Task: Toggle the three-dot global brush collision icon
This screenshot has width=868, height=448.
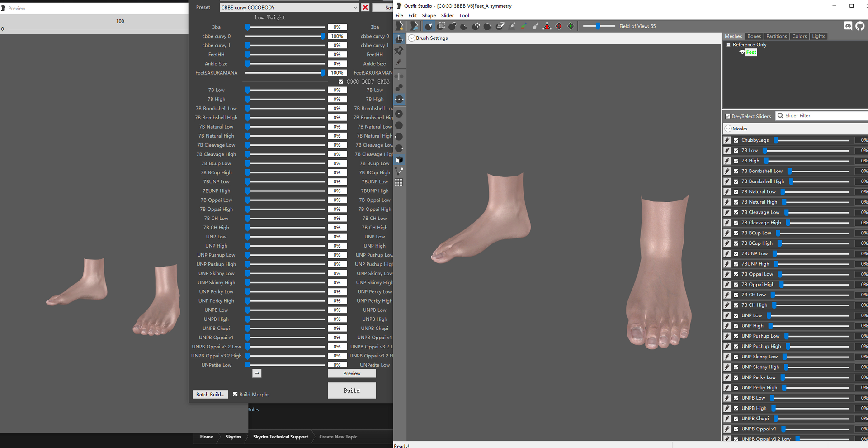Action: (399, 99)
